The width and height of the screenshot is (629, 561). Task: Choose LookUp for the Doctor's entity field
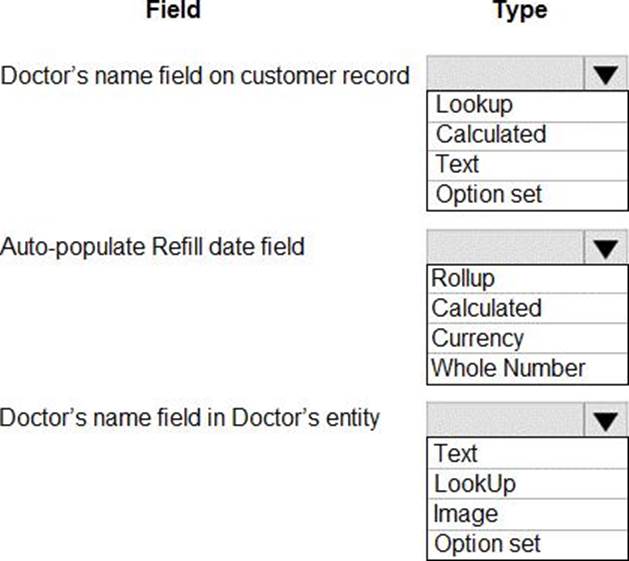click(x=475, y=484)
